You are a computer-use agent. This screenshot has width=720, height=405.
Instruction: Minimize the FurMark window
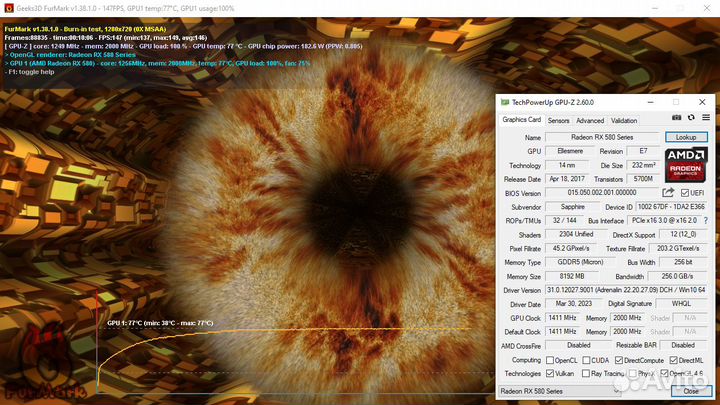click(x=655, y=8)
